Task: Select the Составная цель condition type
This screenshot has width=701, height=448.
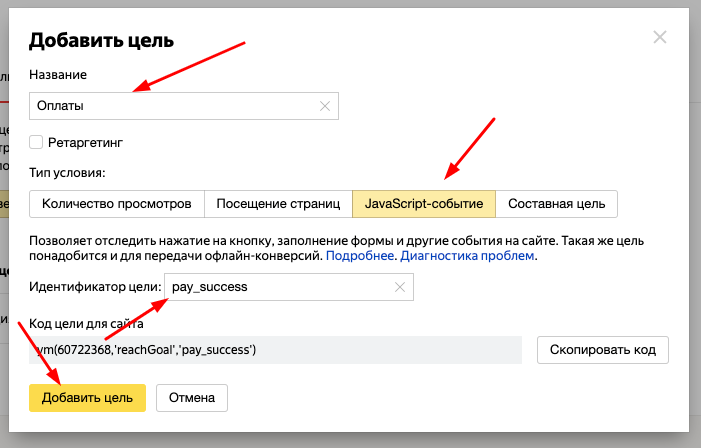Action: 556,203
